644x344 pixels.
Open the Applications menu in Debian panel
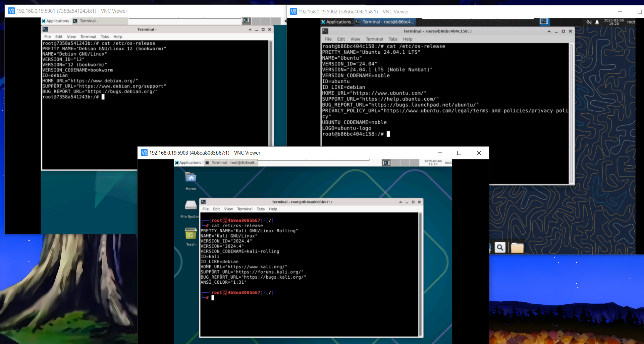[x=55, y=21]
